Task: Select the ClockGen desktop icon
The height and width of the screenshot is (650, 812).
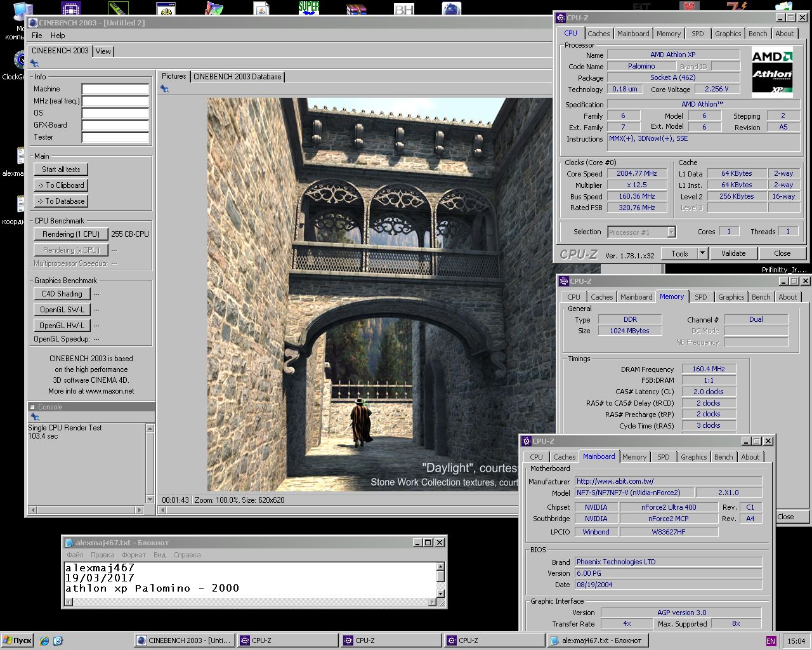Action: tap(19, 60)
